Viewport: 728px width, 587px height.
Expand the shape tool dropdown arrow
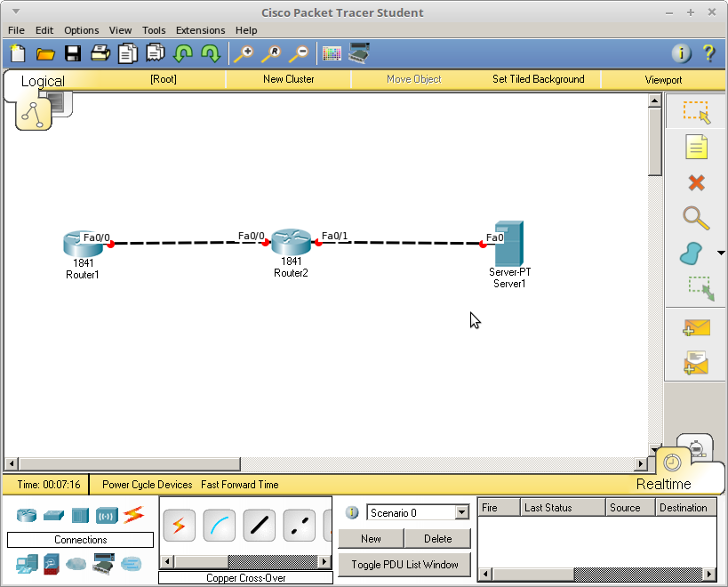[x=721, y=253]
